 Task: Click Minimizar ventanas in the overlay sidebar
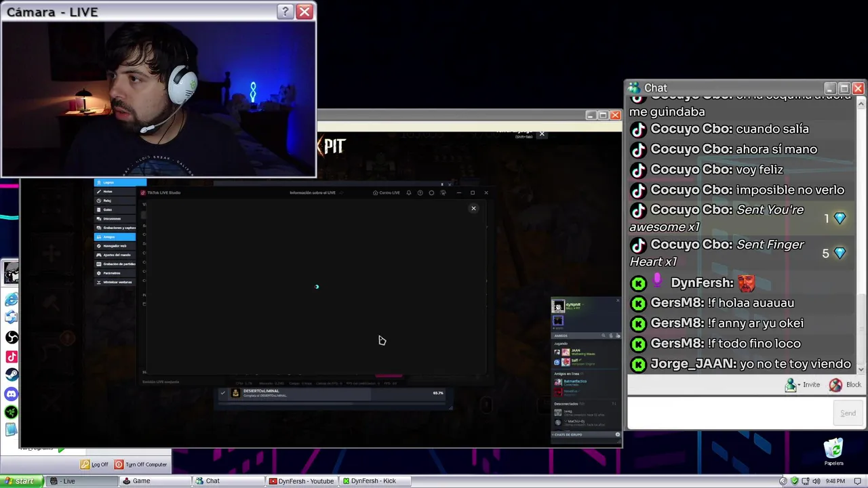[x=115, y=282]
